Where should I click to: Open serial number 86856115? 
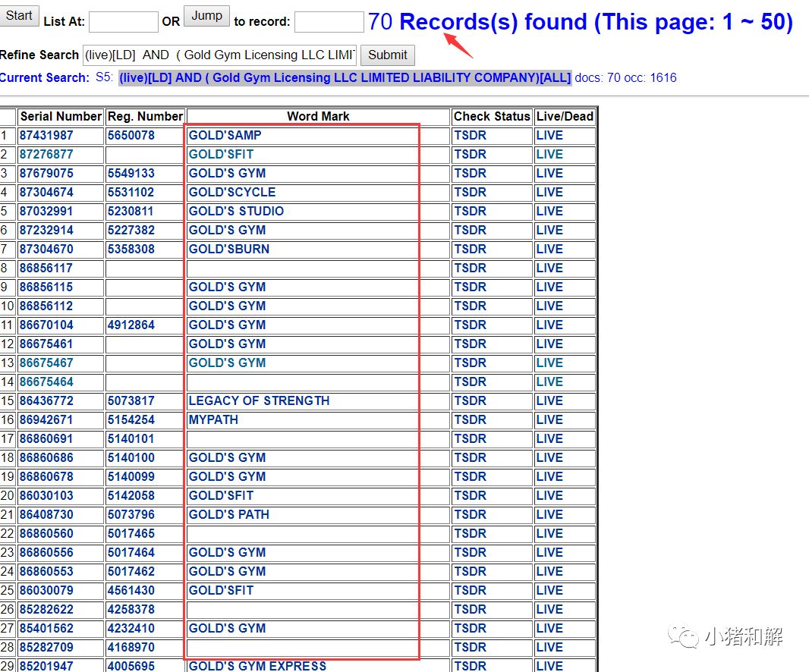[x=46, y=287]
